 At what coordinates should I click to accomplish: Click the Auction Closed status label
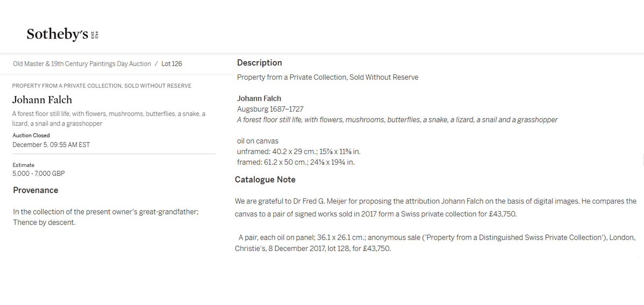pos(31,135)
